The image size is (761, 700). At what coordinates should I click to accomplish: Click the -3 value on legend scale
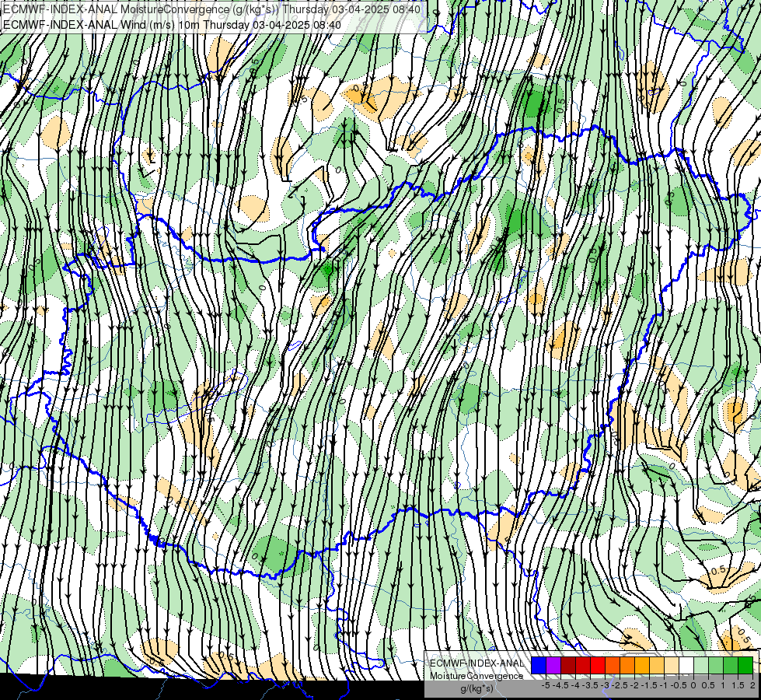[x=606, y=685]
